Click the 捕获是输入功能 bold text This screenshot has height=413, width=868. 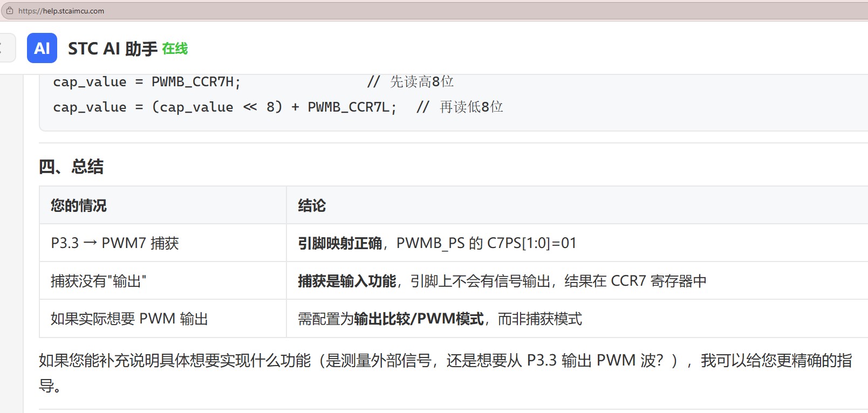point(347,281)
